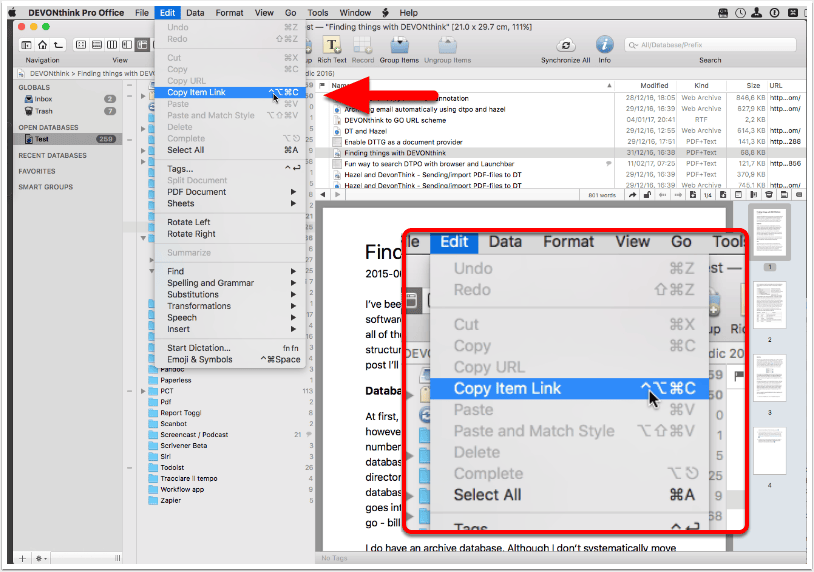The width and height of the screenshot is (814, 572).
Task: Open the Help menu
Action: (x=408, y=12)
